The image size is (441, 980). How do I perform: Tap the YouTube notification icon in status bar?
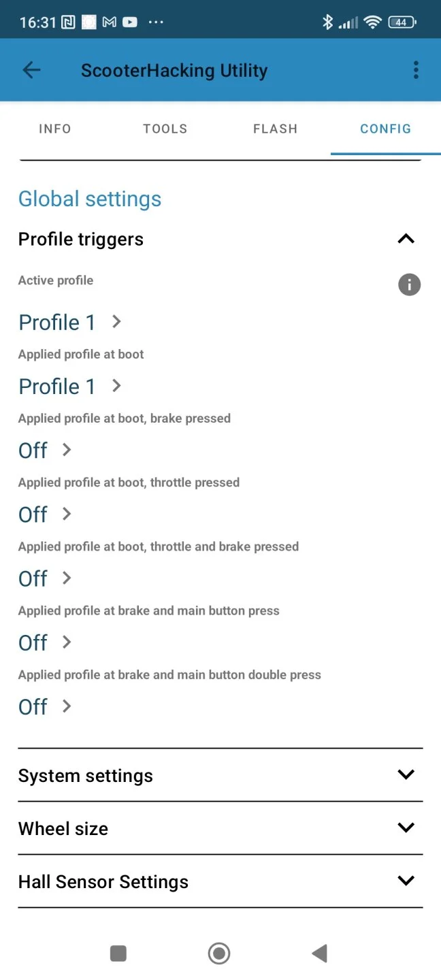(129, 22)
